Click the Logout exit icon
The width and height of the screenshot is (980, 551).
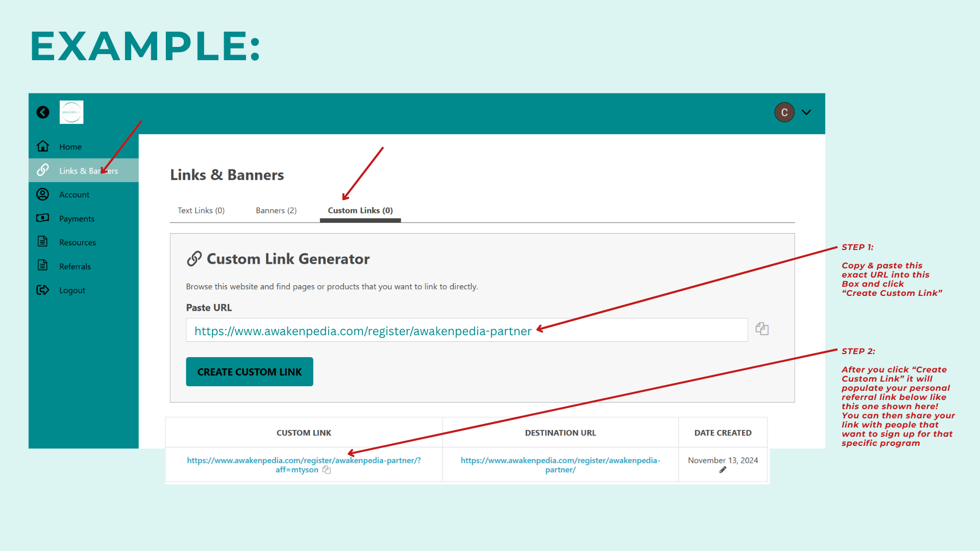pyautogui.click(x=43, y=290)
